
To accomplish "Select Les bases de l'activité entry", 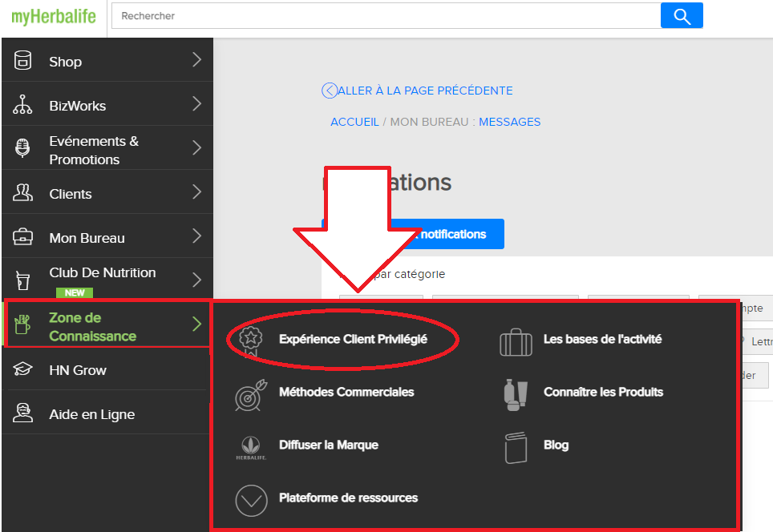I will point(602,340).
